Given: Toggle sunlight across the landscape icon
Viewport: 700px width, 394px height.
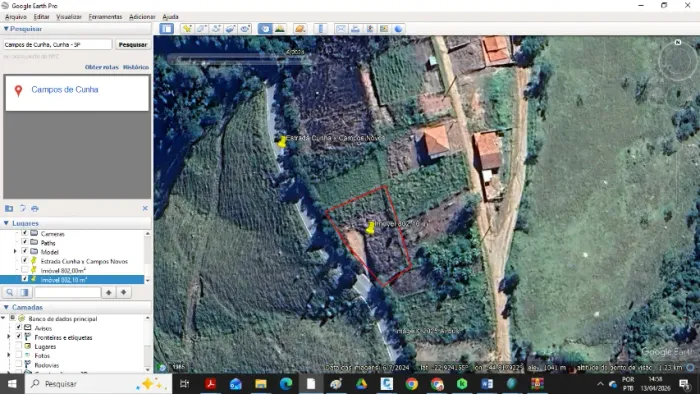Looking at the screenshot, I should tap(280, 29).
